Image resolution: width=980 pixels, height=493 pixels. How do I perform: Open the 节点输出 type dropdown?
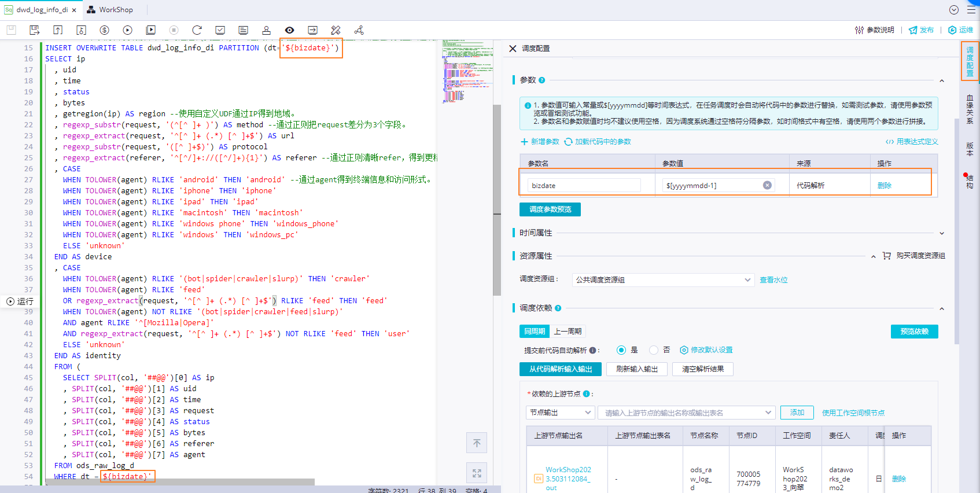[560, 413]
